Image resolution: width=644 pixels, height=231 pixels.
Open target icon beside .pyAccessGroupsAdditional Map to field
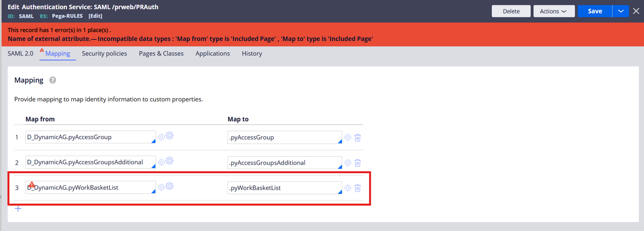pyautogui.click(x=348, y=163)
